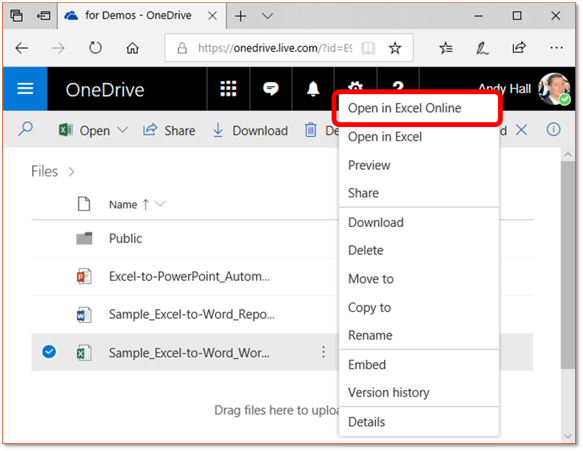Select Share from context menu
The image size is (583, 451).
(419, 193)
